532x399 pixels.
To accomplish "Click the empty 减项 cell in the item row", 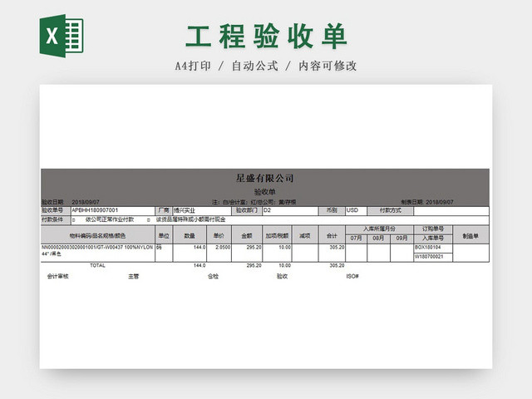I will 305,253.
